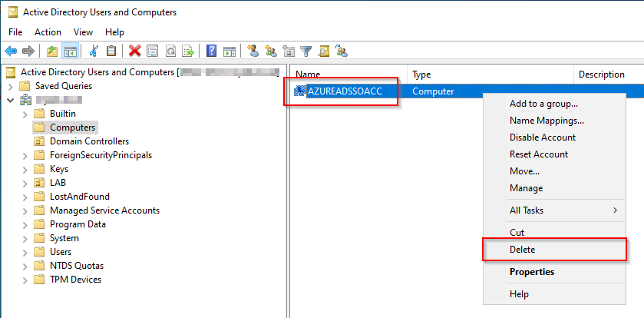Toggle the Show/Hide Console Tree icon
This screenshot has width=644, height=318.
coord(70,51)
